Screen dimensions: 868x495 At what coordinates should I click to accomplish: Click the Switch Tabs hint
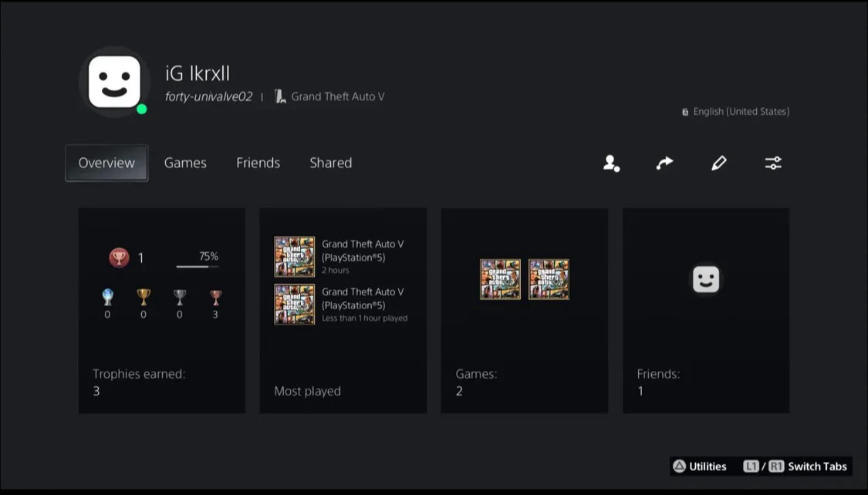(795, 466)
